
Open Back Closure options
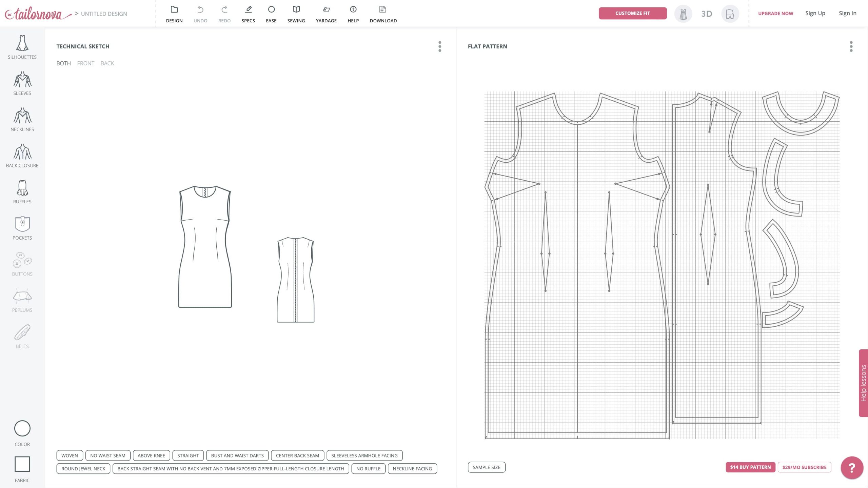point(22,156)
